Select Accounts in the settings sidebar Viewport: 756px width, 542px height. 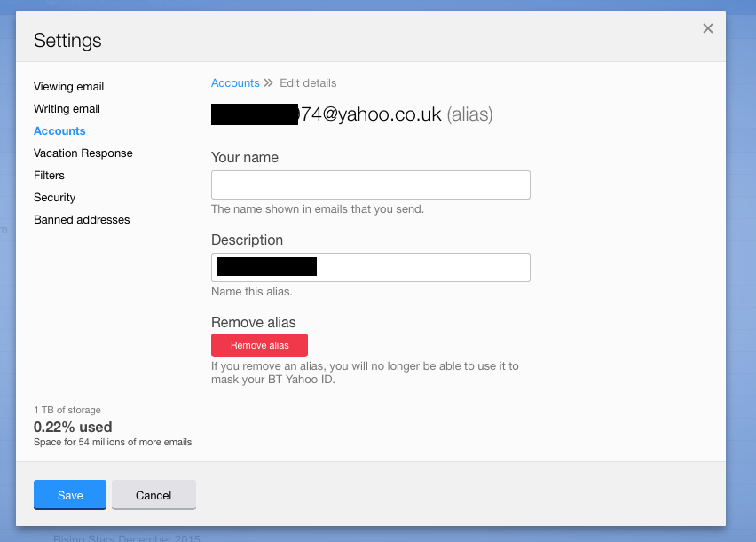59,131
